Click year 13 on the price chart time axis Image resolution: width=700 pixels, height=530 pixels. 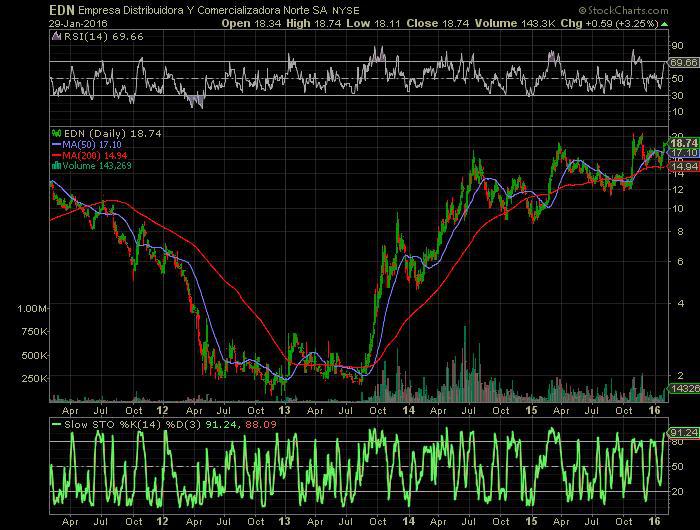click(x=284, y=410)
